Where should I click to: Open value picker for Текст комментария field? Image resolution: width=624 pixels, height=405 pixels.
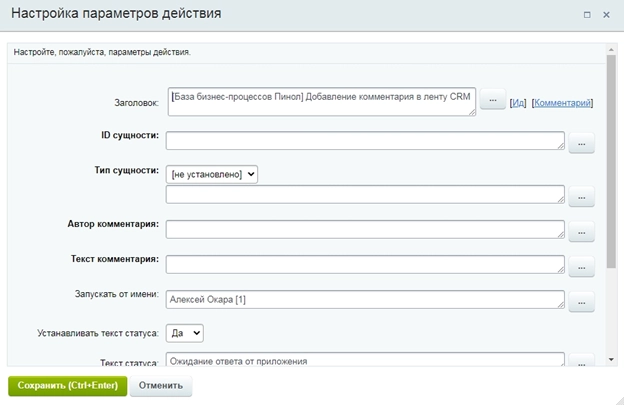click(581, 267)
